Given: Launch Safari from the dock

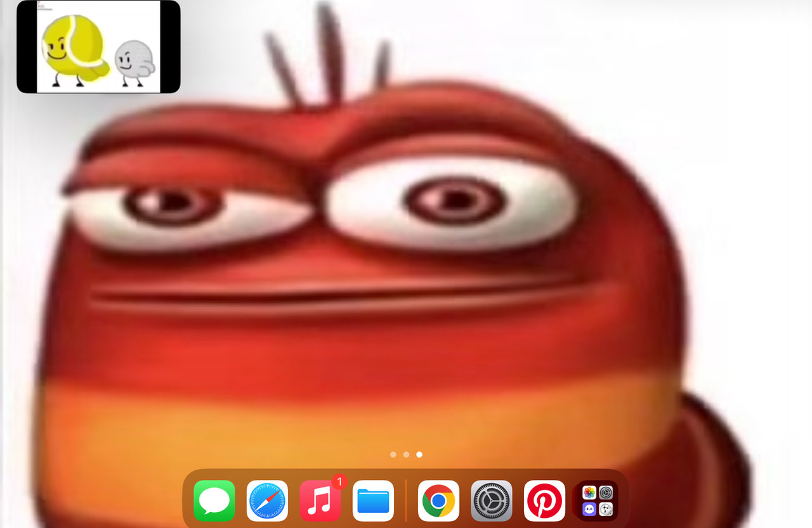Looking at the screenshot, I should pos(267,501).
